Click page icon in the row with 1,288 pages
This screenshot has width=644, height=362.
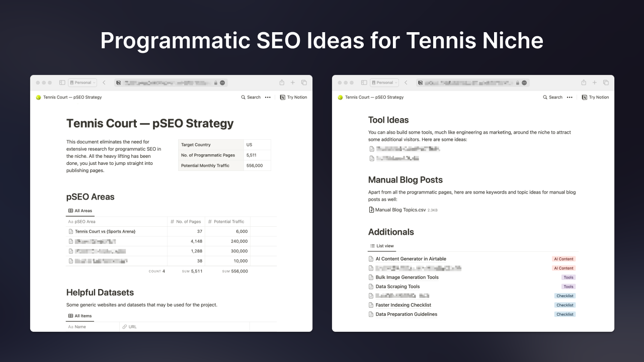[x=70, y=251]
